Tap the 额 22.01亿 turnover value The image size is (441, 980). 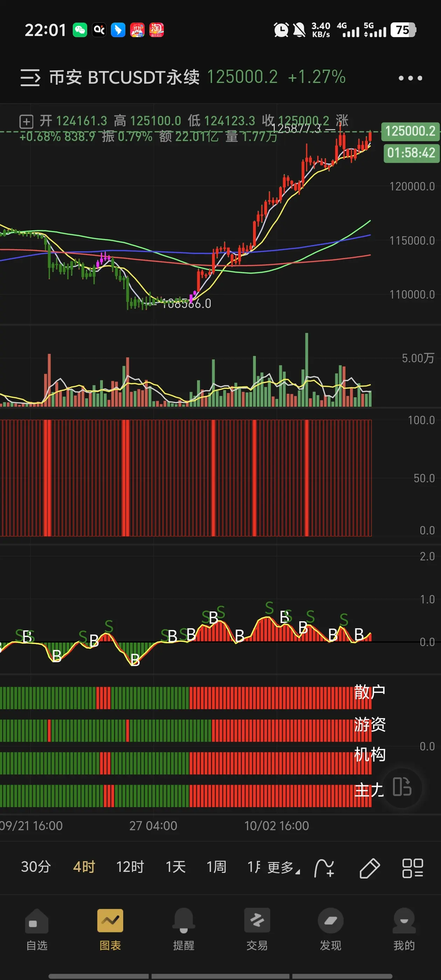coord(189,136)
